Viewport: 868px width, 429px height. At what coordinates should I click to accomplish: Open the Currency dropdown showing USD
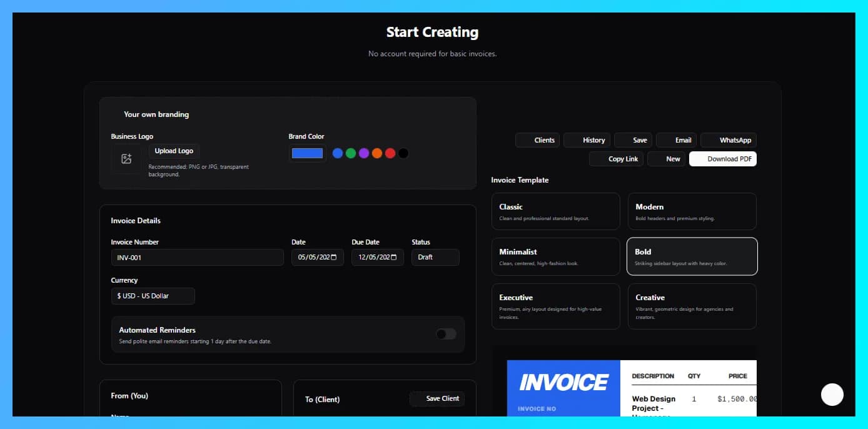pos(153,296)
